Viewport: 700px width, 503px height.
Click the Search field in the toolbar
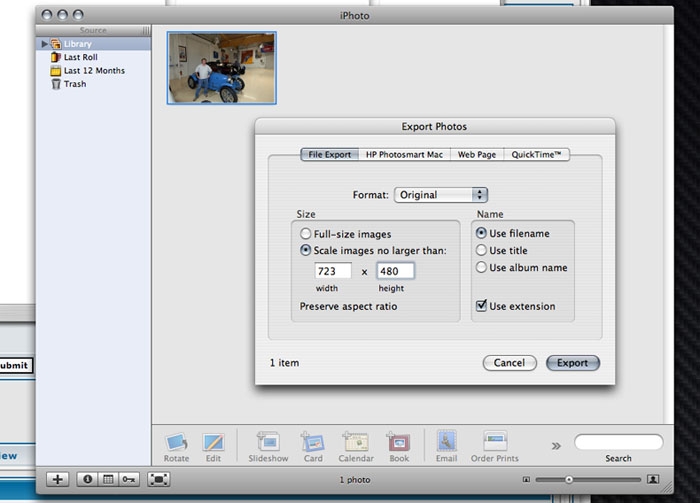(x=618, y=442)
